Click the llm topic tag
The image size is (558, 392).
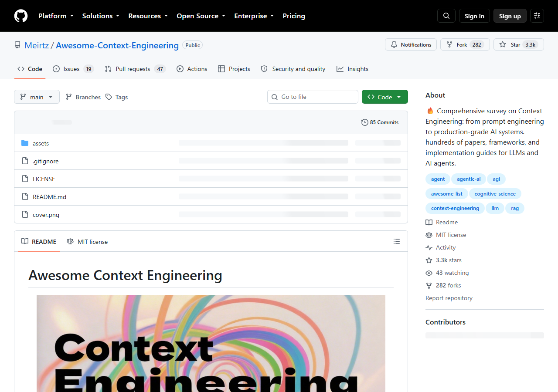(x=495, y=208)
